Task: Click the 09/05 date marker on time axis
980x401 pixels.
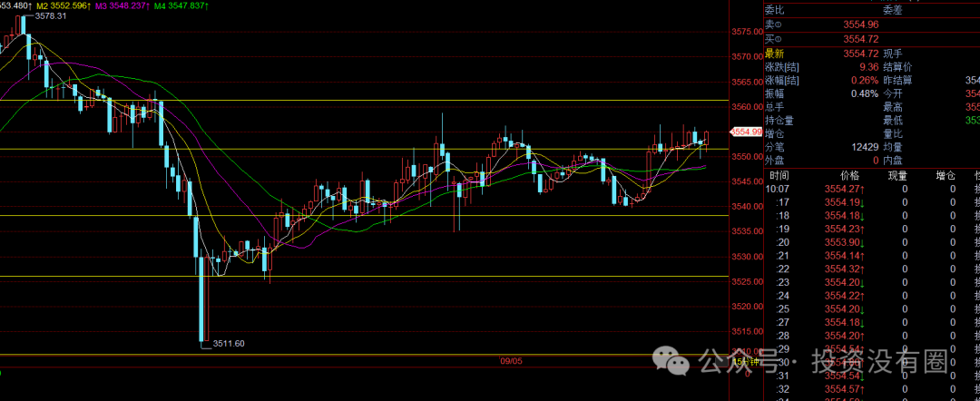Action: 511,361
